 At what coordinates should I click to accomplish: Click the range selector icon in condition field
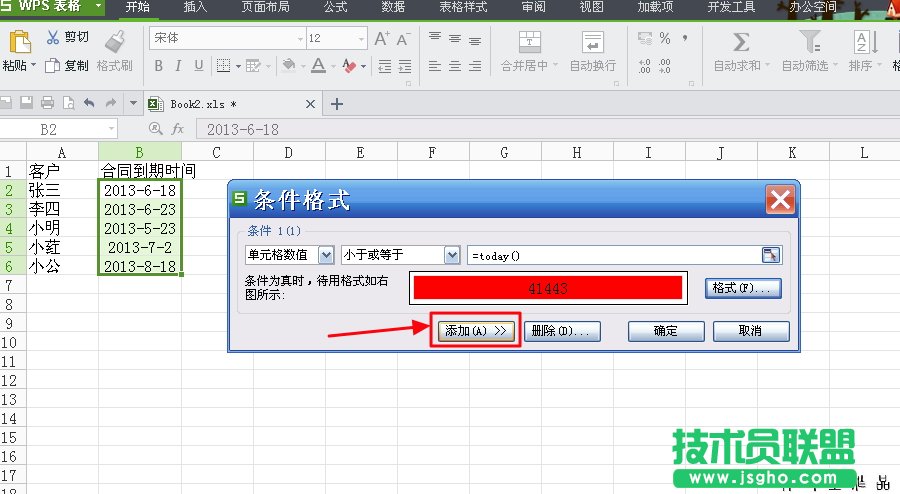coord(771,255)
